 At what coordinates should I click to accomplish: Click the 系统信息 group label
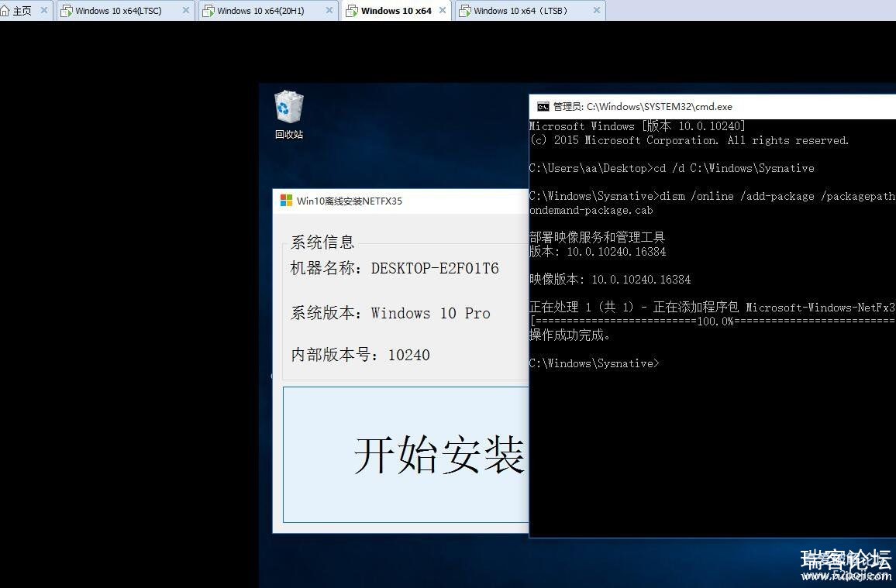coord(322,242)
